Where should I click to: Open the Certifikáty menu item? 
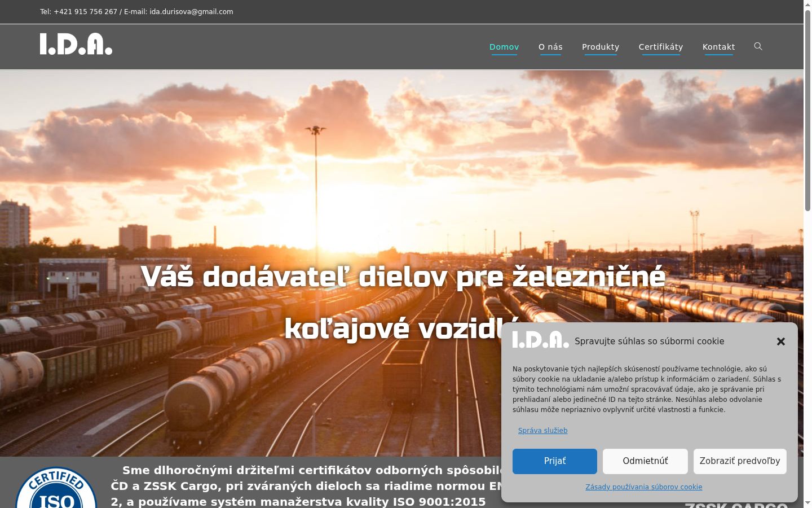click(x=661, y=47)
